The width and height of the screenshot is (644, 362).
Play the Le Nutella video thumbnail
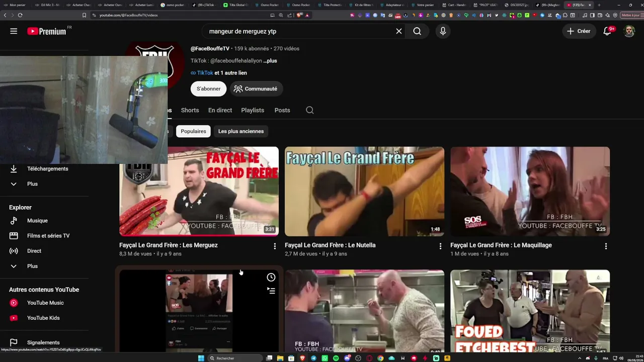tap(364, 191)
